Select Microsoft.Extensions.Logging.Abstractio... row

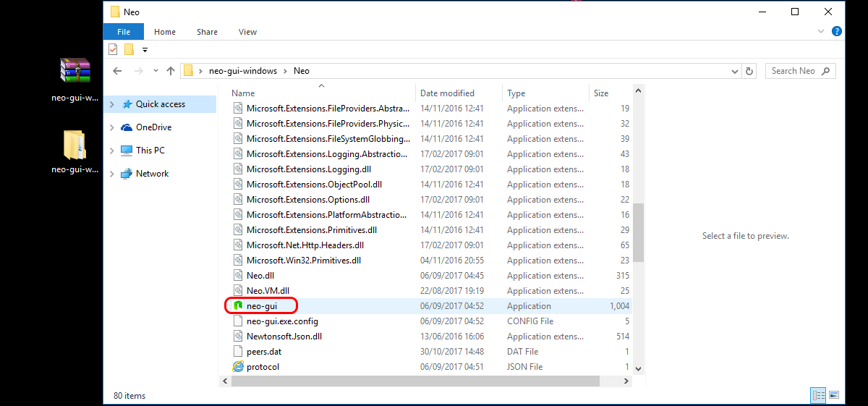(432, 154)
